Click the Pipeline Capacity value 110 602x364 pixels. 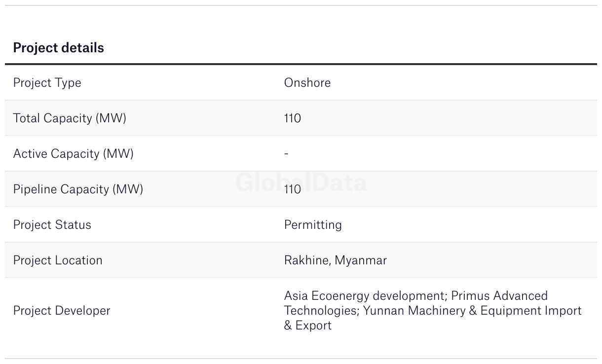tap(293, 189)
